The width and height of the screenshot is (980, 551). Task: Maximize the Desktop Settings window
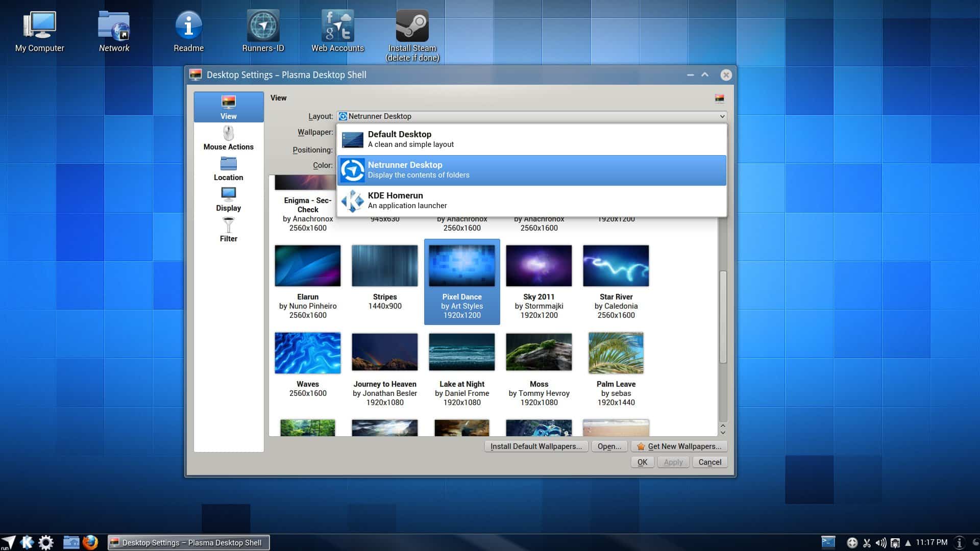pos(705,75)
